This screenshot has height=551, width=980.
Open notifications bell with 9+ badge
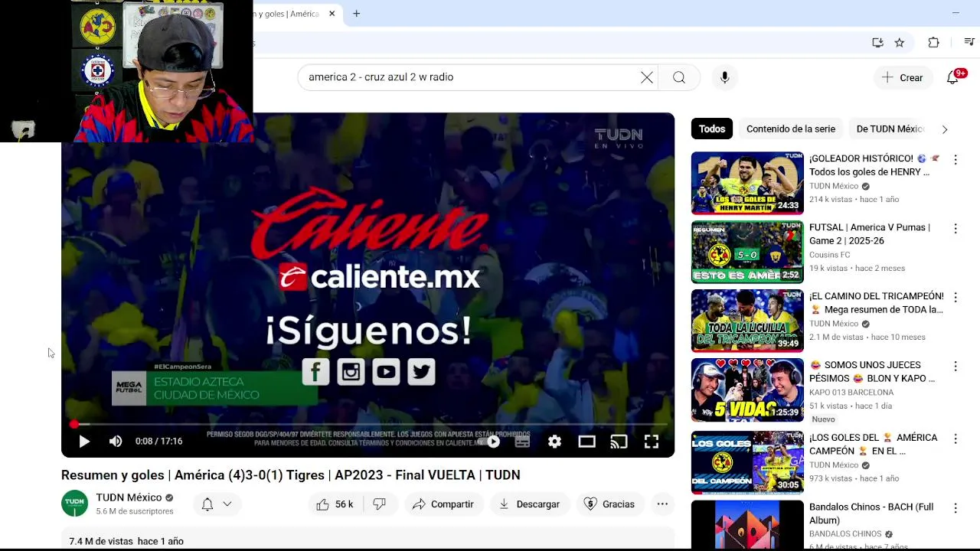953,77
